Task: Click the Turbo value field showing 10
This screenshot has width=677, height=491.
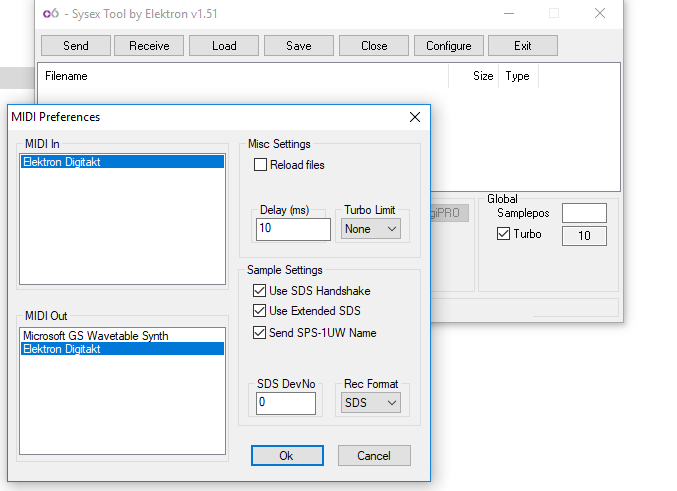Action: coord(584,236)
